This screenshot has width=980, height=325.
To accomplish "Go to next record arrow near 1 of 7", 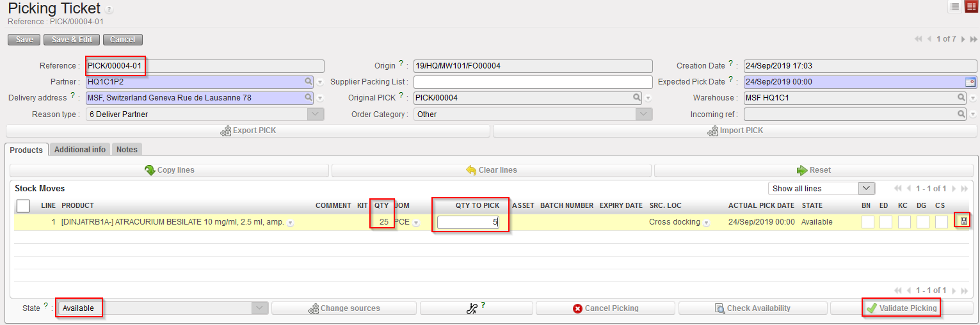I will tap(963, 39).
